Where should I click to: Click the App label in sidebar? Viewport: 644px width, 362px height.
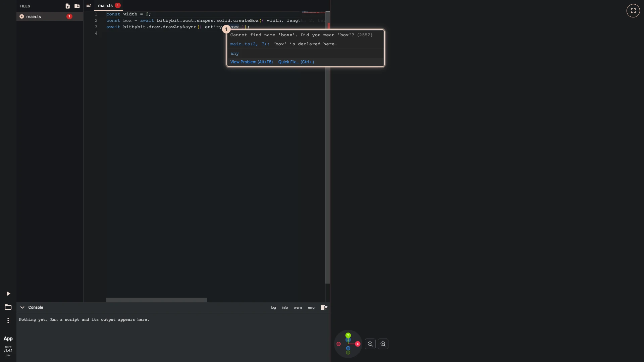coord(8,339)
